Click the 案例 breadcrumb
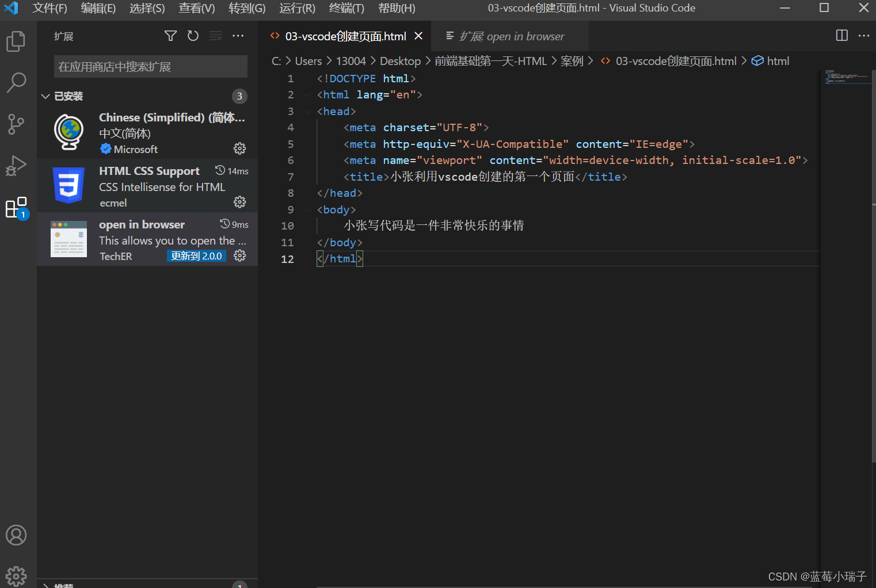The height and width of the screenshot is (588, 876). click(572, 61)
